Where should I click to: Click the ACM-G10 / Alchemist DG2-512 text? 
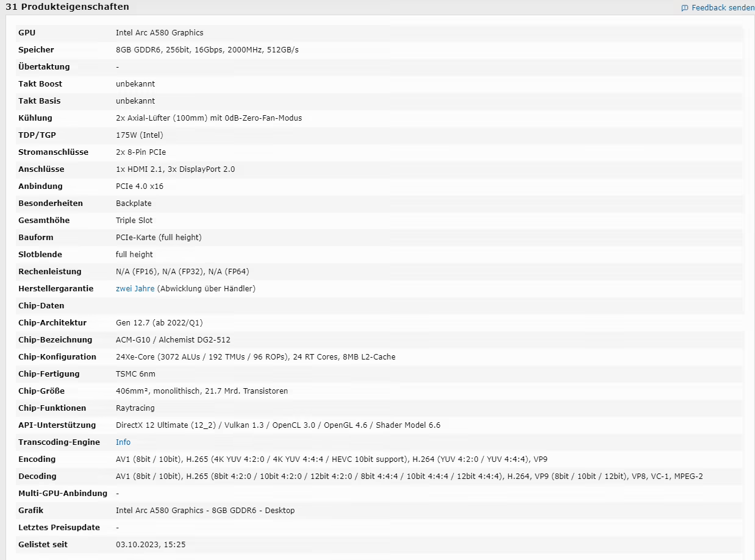point(173,339)
